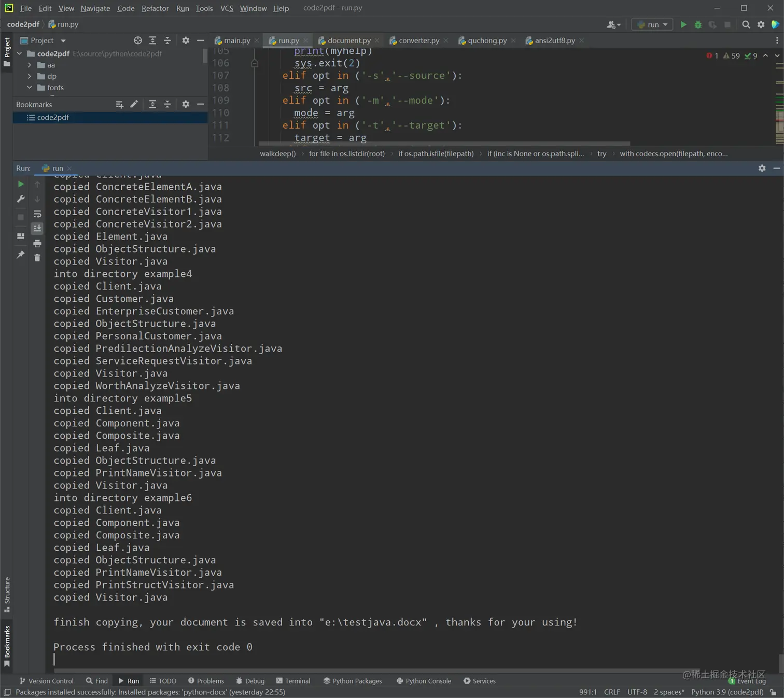Open the Problems tool window
The image size is (784, 698).
point(206,681)
